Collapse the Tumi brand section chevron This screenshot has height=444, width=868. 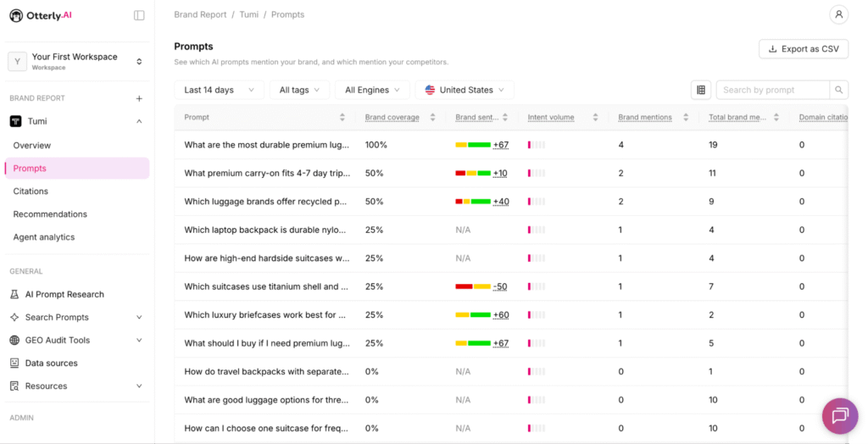pyautogui.click(x=139, y=121)
